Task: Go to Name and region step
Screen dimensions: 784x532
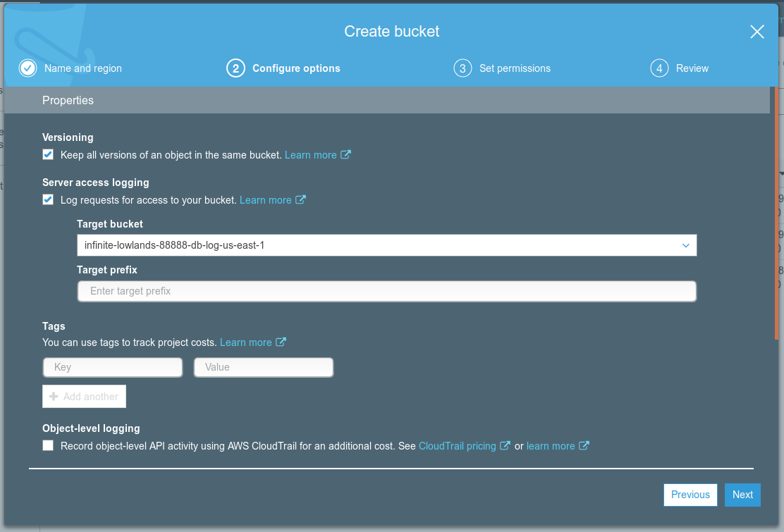Action: pyautogui.click(x=83, y=68)
